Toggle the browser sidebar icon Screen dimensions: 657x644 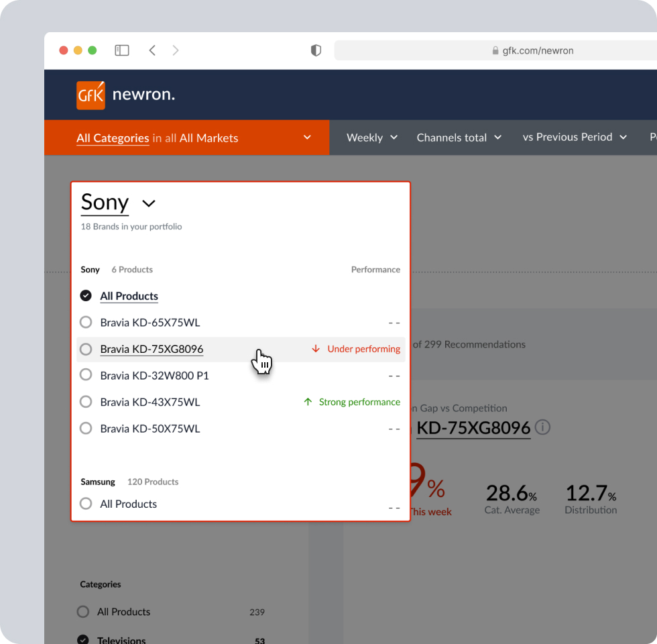coord(121,50)
